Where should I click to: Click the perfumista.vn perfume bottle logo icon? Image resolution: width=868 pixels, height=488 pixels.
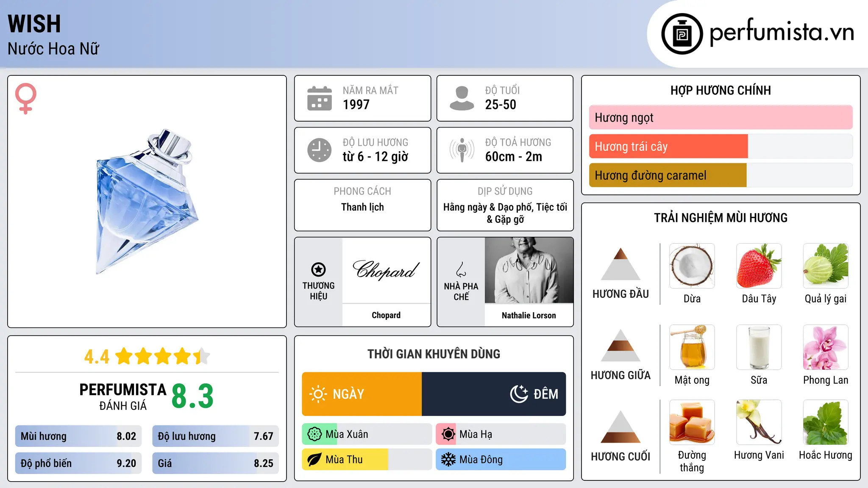(x=682, y=34)
